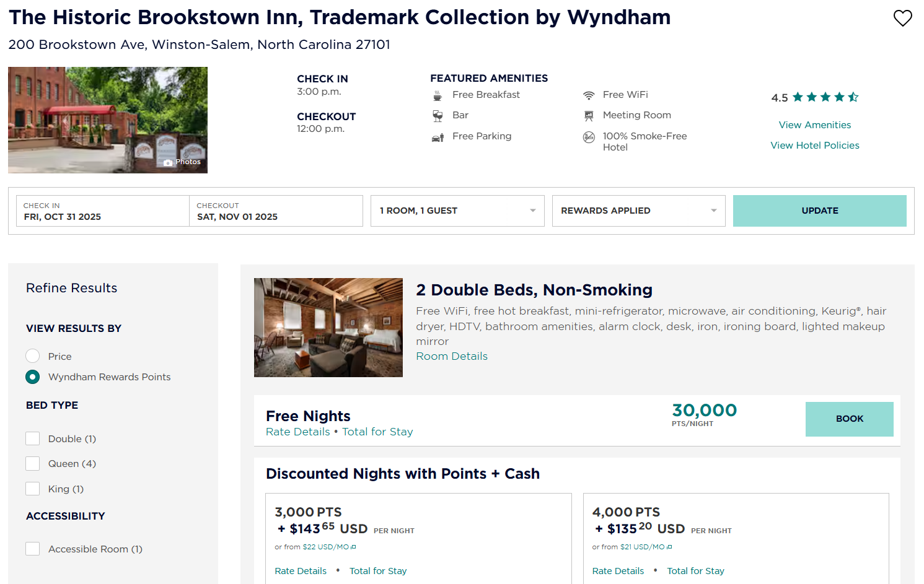Viewport: 924px width, 584px height.
Task: Click the room photo thumbnail
Action: point(328,328)
